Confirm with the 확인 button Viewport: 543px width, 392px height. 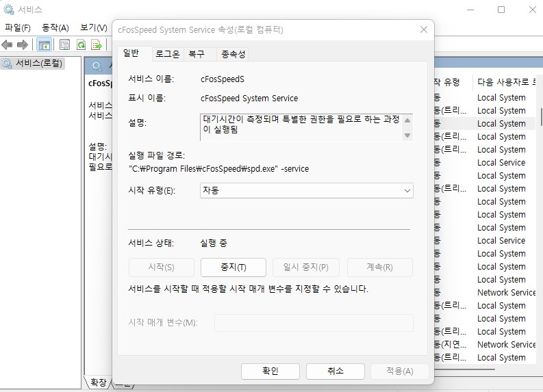tap(270, 371)
